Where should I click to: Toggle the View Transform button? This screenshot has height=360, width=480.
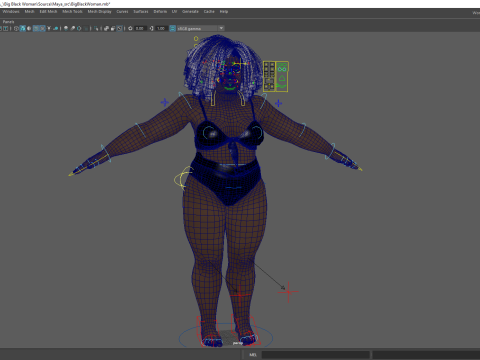point(172,28)
